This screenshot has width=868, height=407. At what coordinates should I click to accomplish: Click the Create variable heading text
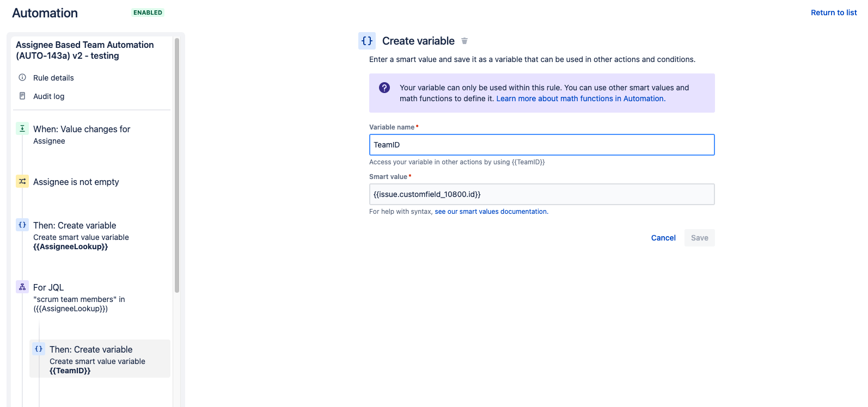(418, 41)
